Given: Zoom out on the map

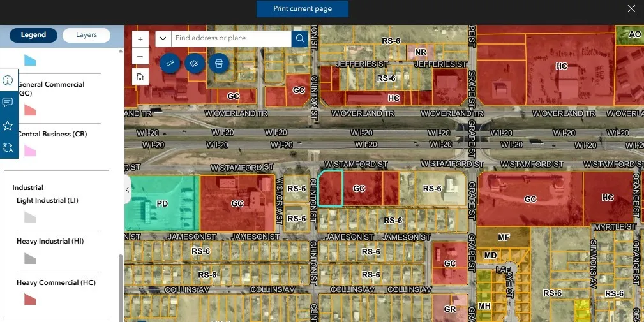Looking at the screenshot, I should [140, 56].
